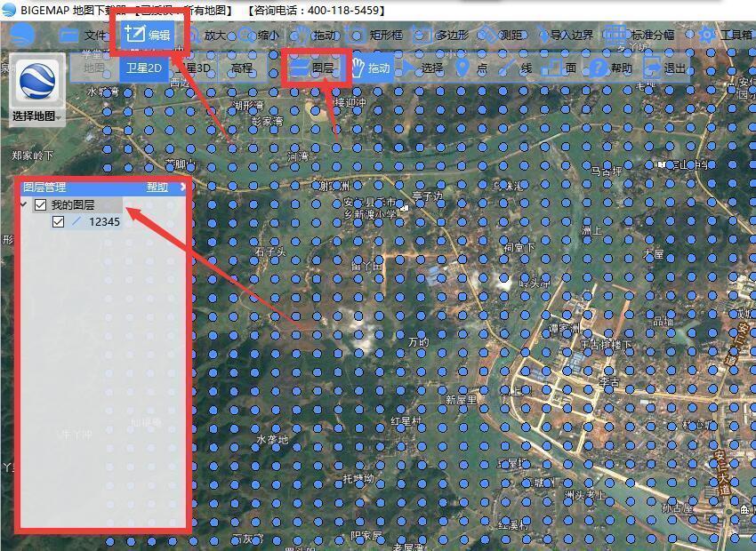The width and height of the screenshot is (756, 551).
Task: Activate the edit toolbar 拖动 hand tool
Action: coord(371,68)
